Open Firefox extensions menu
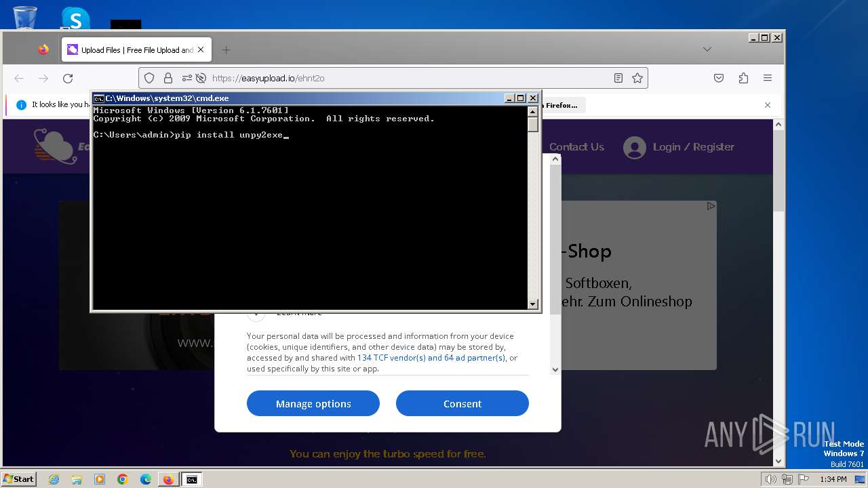868x488 pixels. [x=743, y=78]
